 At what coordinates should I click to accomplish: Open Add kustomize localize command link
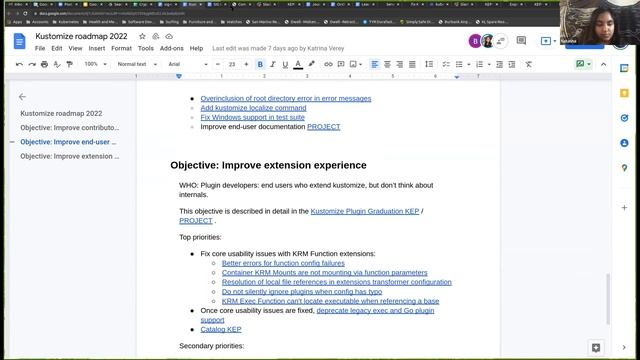[253, 108]
